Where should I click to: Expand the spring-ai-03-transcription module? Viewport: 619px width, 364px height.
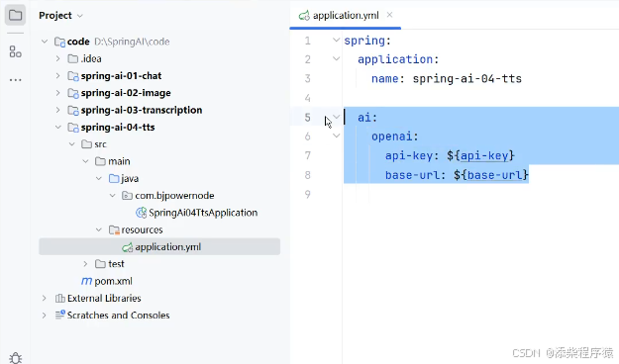pyautogui.click(x=58, y=110)
